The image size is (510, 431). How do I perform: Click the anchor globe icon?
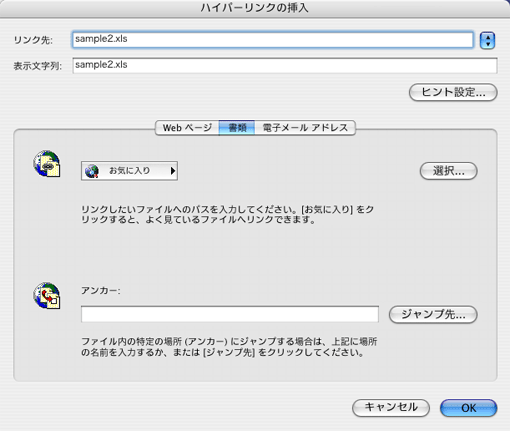(47, 296)
